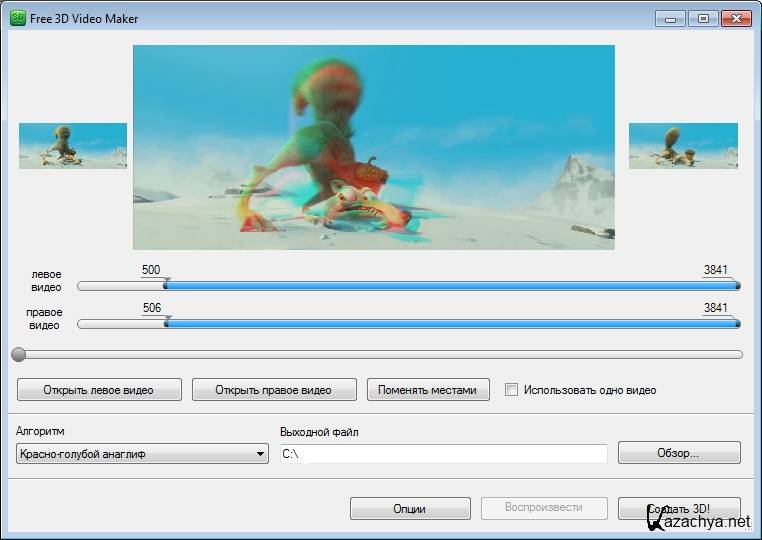The width and height of the screenshot is (762, 540).
Task: Open the Опции settings button
Action: pos(410,508)
